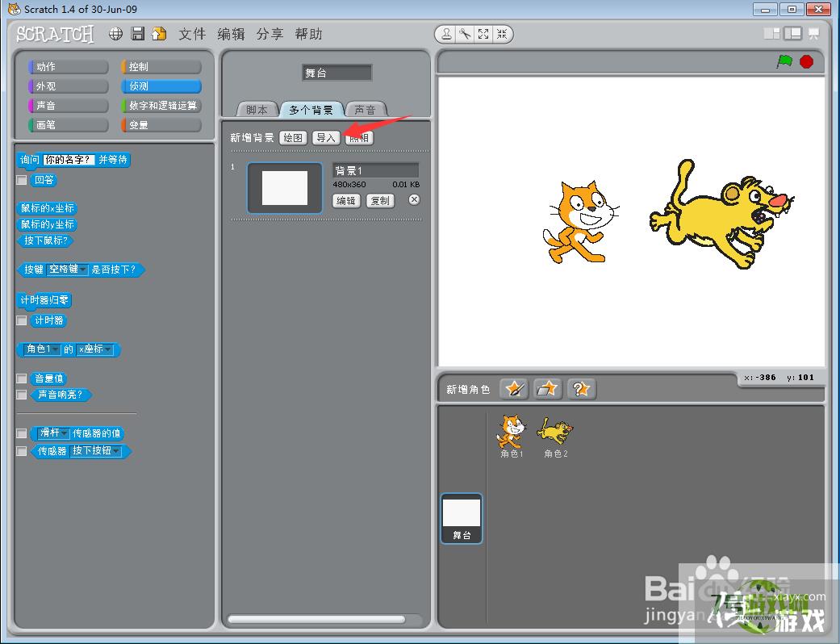Open the x座标 attribute dropdown
840x644 pixels.
click(95, 349)
